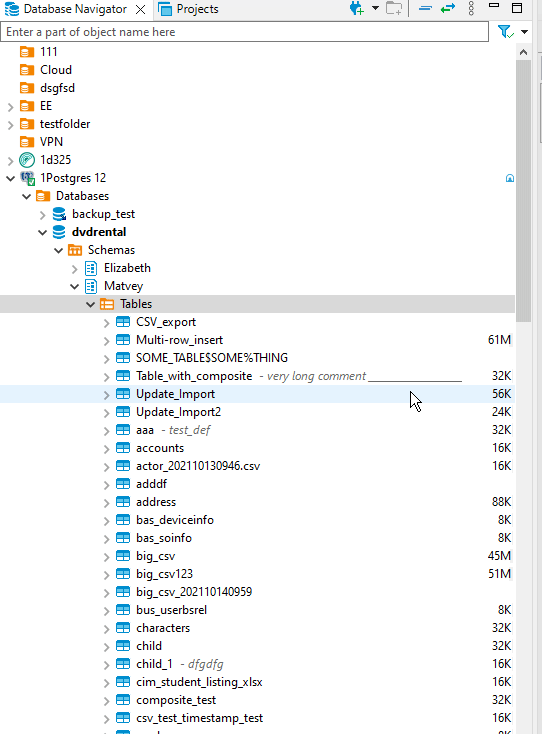Select big_csv_202110140959 table
This screenshot has width=542, height=734.
pos(194,592)
